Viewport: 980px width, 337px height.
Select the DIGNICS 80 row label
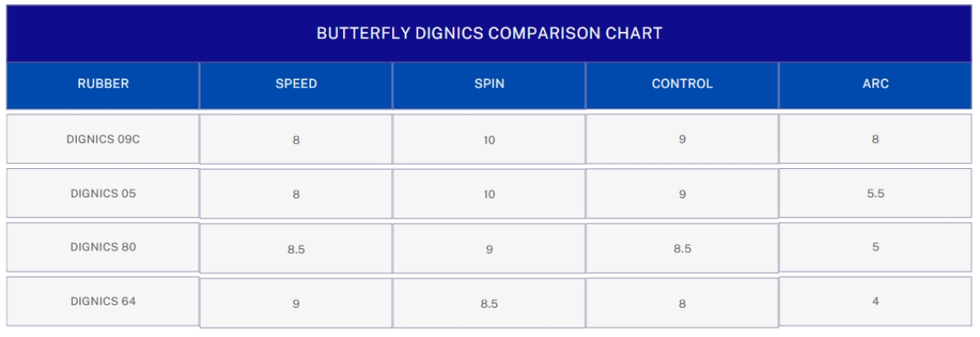(x=103, y=247)
